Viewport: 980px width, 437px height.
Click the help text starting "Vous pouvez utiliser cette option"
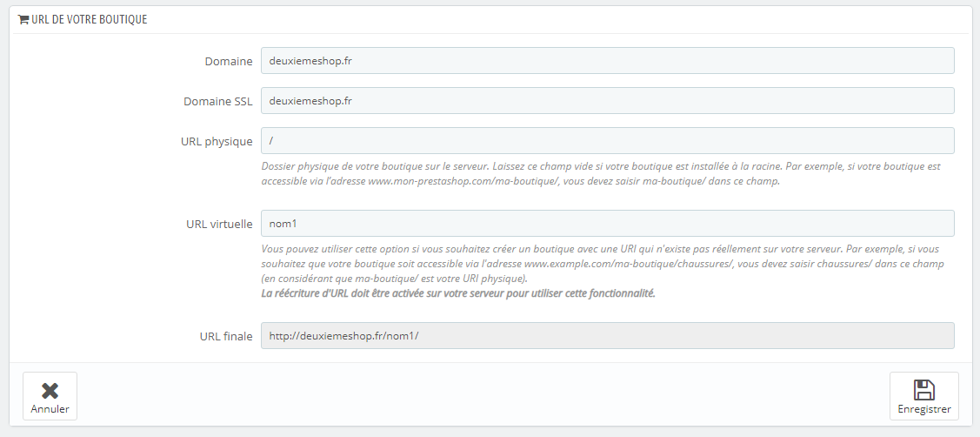603,263
